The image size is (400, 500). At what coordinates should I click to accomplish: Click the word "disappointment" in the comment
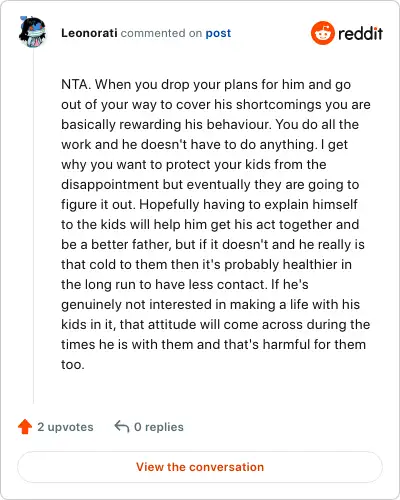[x=110, y=184]
